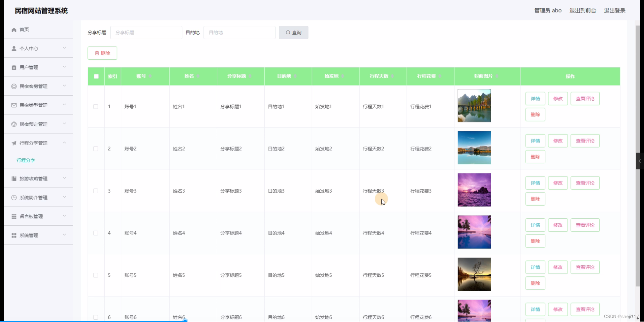
Task: Click the cover thumbnail of row 2
Action: pos(474,148)
